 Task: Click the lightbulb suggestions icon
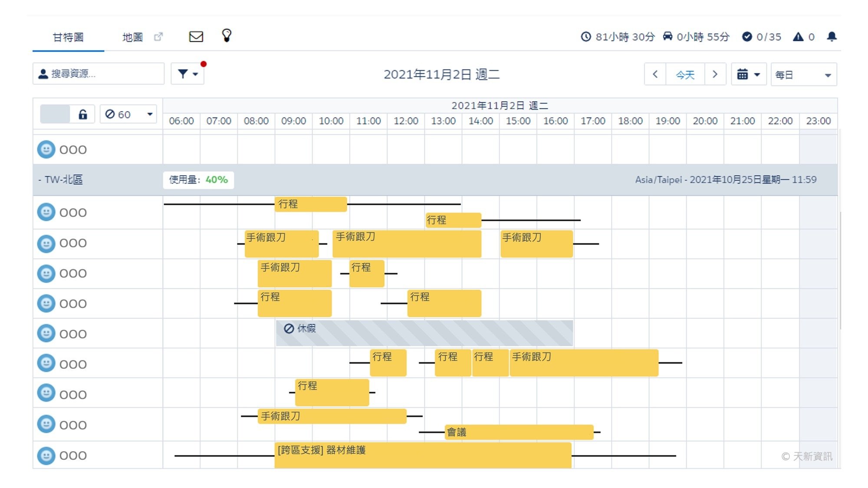click(x=226, y=36)
